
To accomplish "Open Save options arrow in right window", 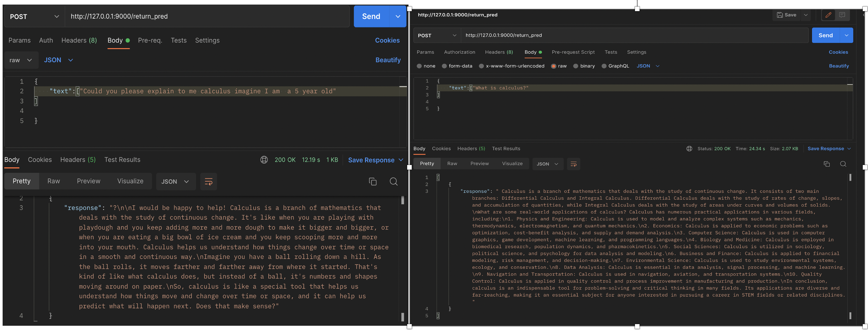I will (x=806, y=15).
